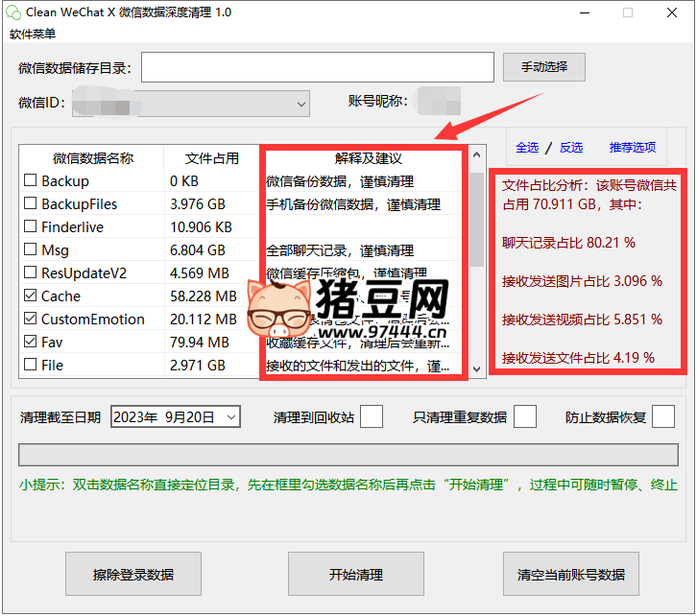This screenshot has width=697, height=616.
Task: Check the File checkbox
Action: [30, 365]
